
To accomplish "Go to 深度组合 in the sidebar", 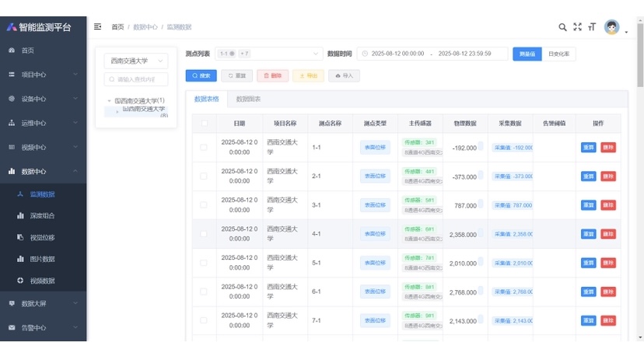I will (42, 215).
